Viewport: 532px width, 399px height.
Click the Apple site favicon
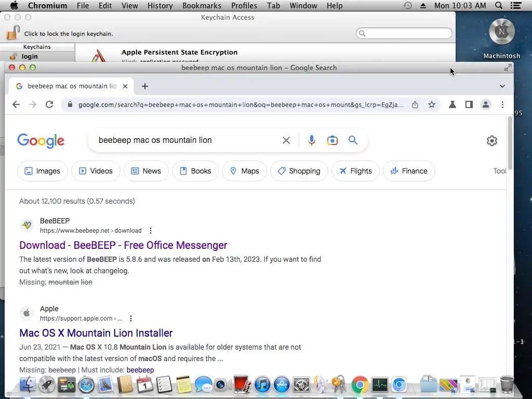pos(26,313)
